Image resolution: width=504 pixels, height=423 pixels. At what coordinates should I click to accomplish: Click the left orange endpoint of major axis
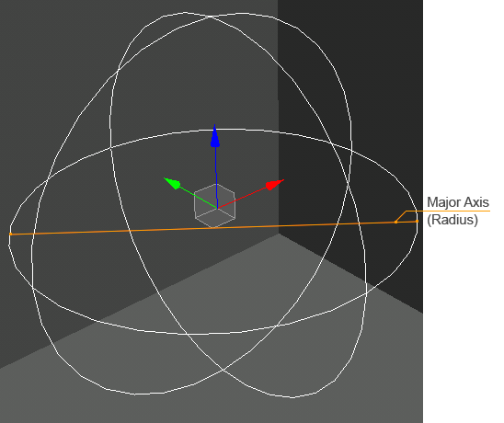(x=11, y=234)
